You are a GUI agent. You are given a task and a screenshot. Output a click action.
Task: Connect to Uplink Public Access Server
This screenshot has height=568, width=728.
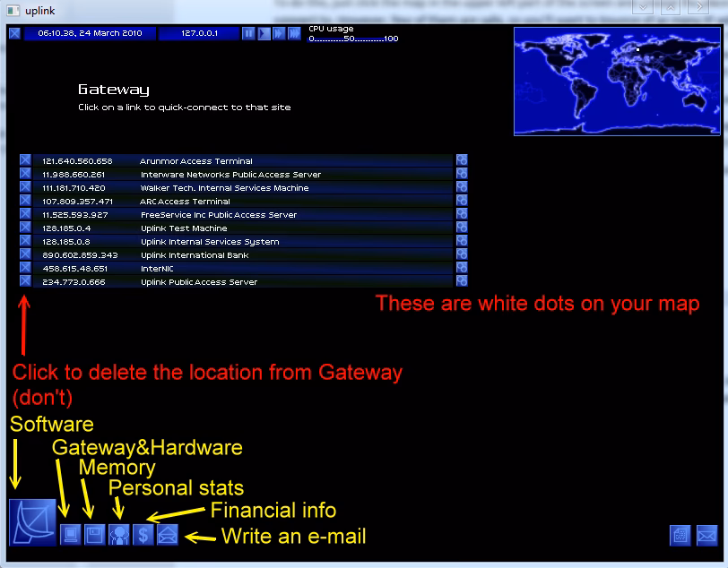243,281
